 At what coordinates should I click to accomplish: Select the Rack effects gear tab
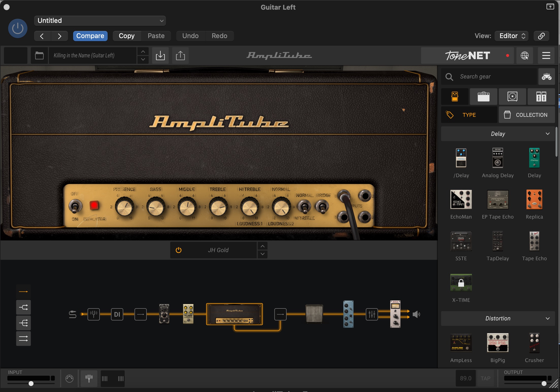point(541,96)
